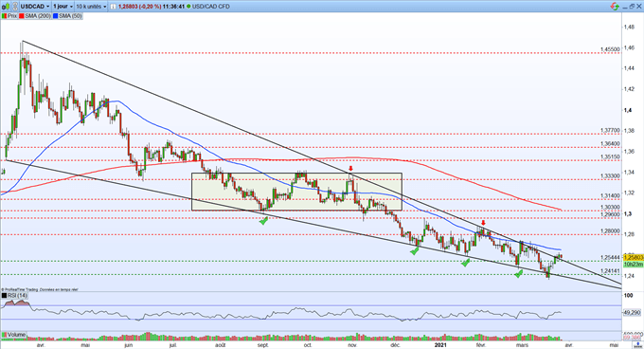Click the 1,25803 price quote in header
The width and height of the screenshot is (644, 349).
point(129,7)
